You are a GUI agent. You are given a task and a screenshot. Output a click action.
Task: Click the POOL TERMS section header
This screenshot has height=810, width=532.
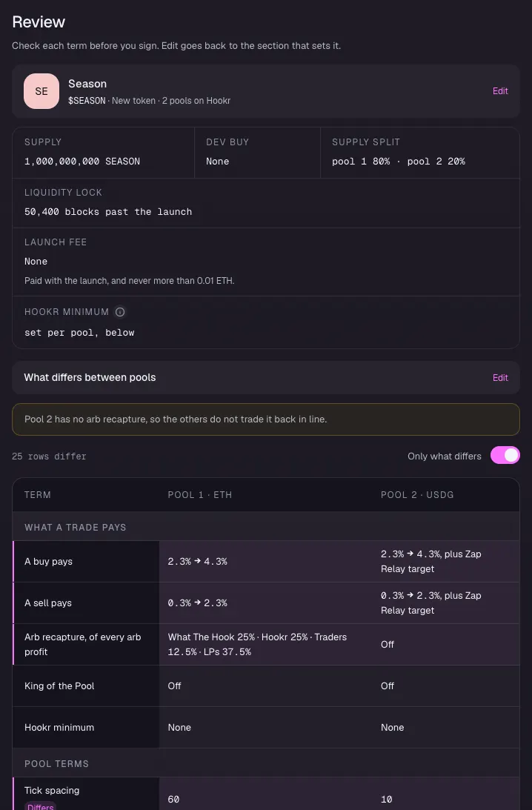(x=57, y=763)
